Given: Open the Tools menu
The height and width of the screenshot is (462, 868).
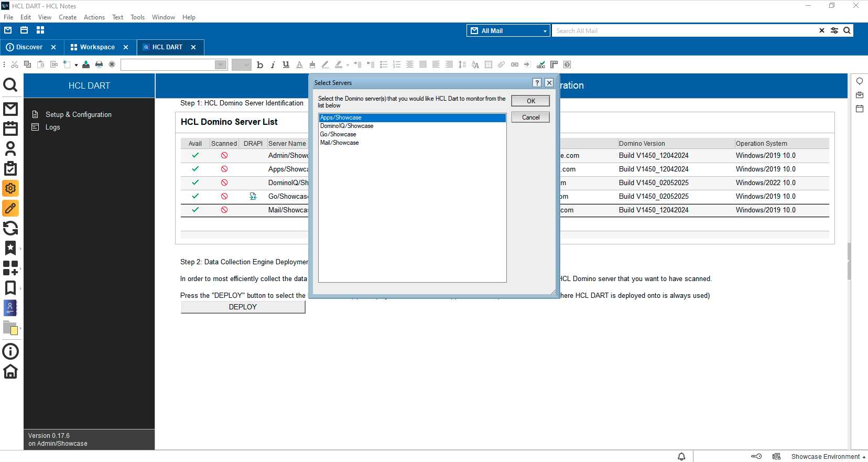Looking at the screenshot, I should pos(137,17).
